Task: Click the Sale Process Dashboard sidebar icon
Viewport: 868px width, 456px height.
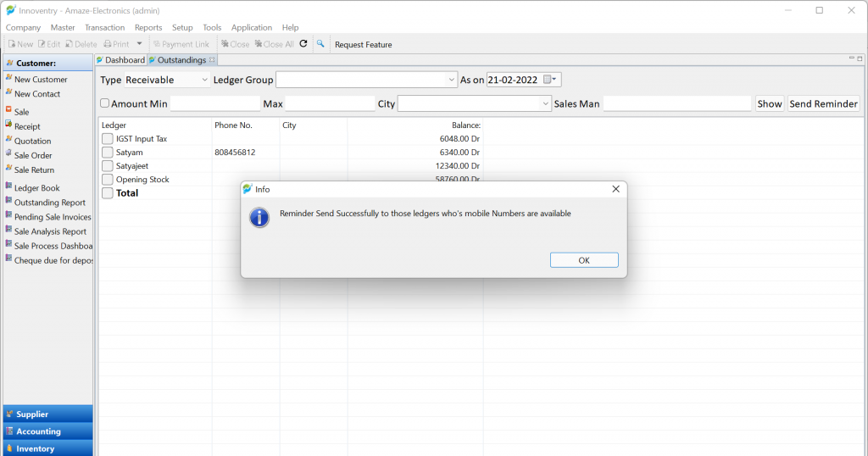Action: coord(8,243)
